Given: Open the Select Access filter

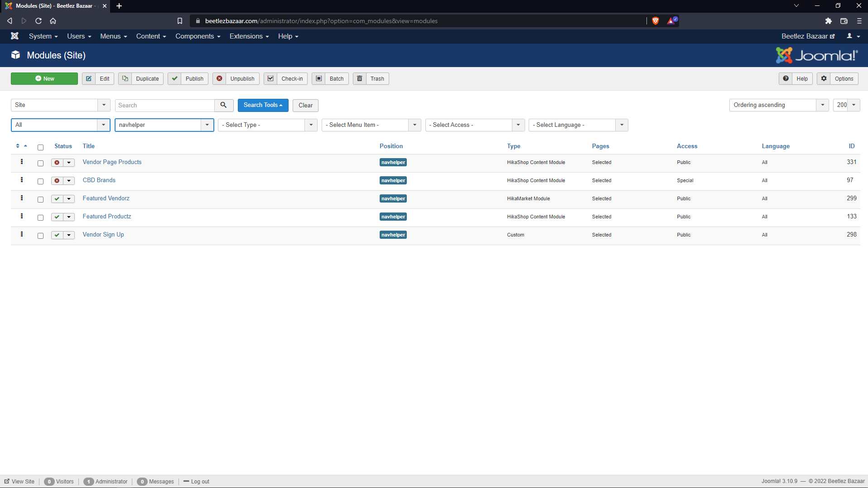Looking at the screenshot, I should coord(475,125).
